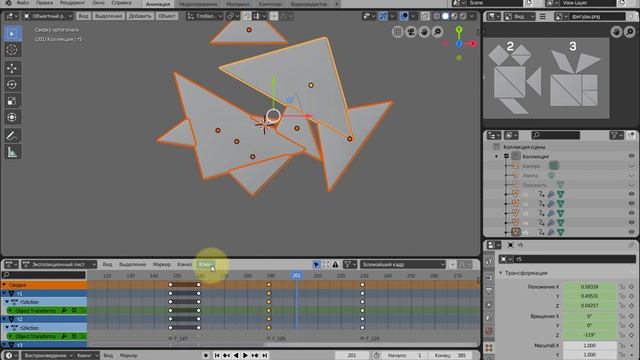Open Канал menu in dope sheet

184,264
